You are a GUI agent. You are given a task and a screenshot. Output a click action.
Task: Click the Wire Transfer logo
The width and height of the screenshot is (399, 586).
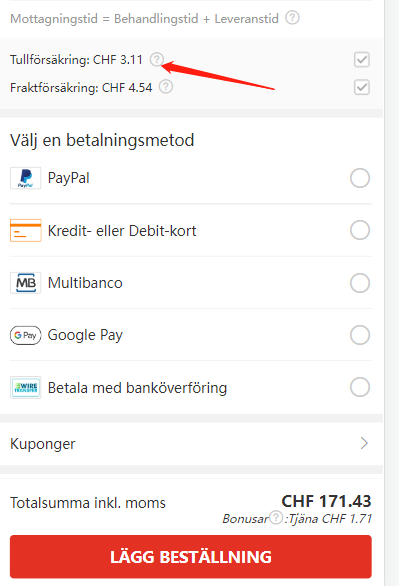25,388
